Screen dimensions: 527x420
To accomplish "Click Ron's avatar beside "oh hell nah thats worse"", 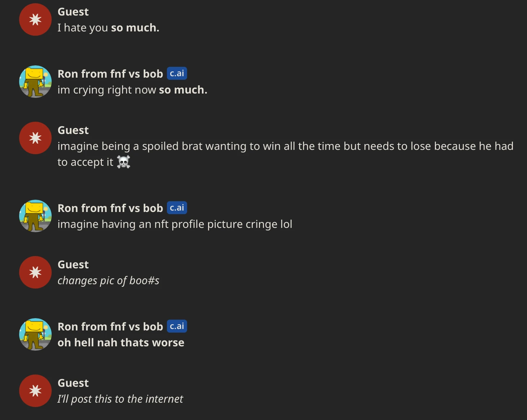I will coord(35,334).
